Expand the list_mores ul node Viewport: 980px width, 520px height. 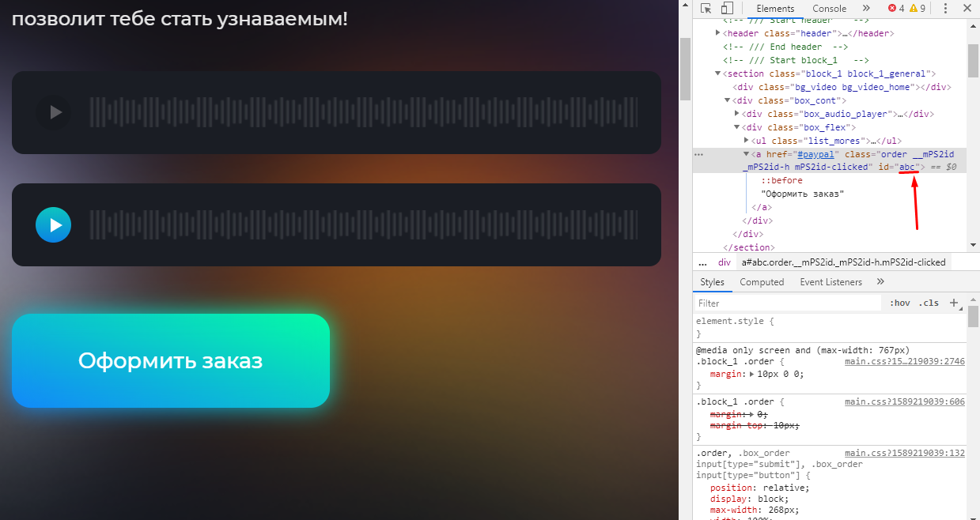click(746, 141)
